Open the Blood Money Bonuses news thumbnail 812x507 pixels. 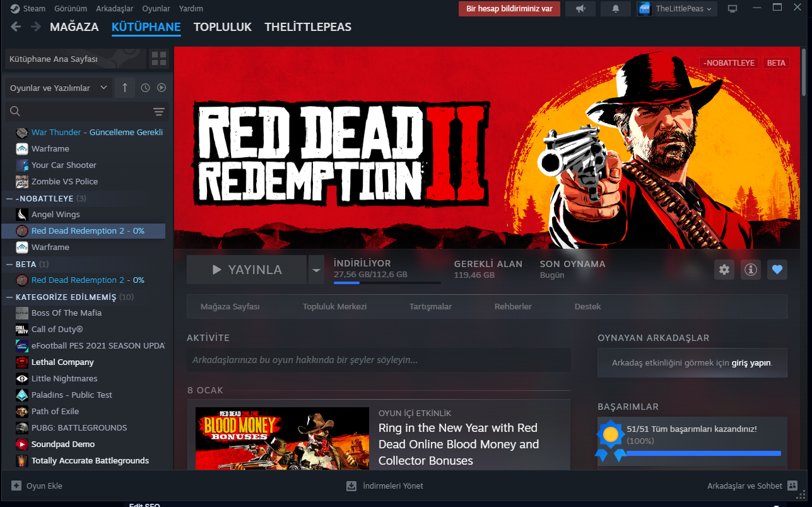282,438
